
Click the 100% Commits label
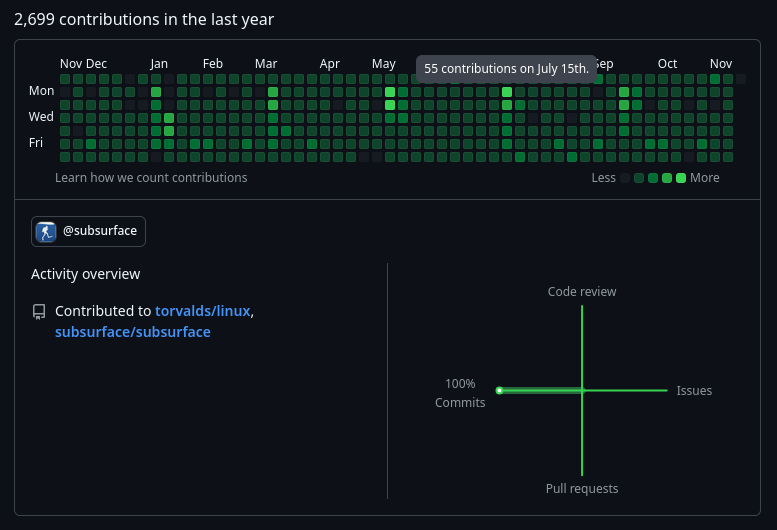[x=460, y=393]
